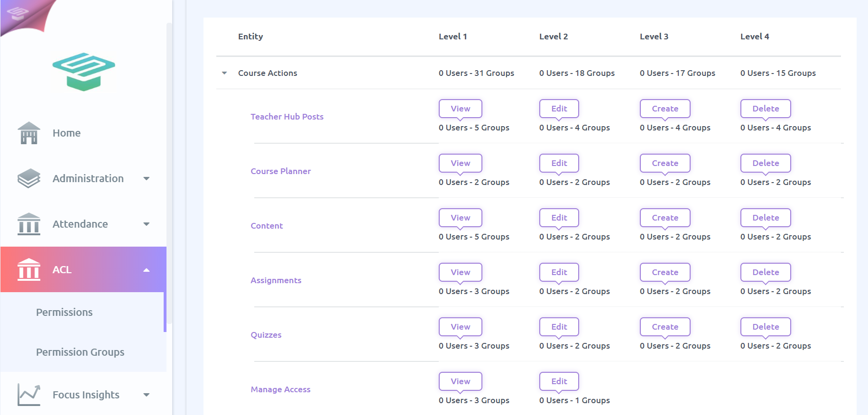Click Edit for Assignments row
This screenshot has height=415, width=868.
click(559, 272)
